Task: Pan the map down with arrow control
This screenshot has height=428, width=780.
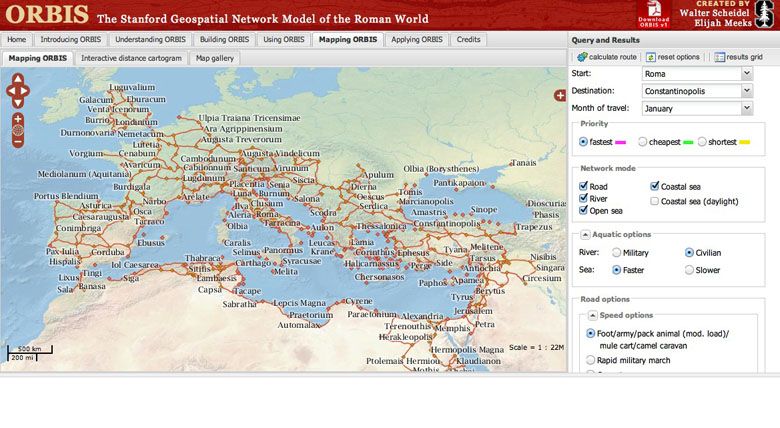Action: point(18,102)
